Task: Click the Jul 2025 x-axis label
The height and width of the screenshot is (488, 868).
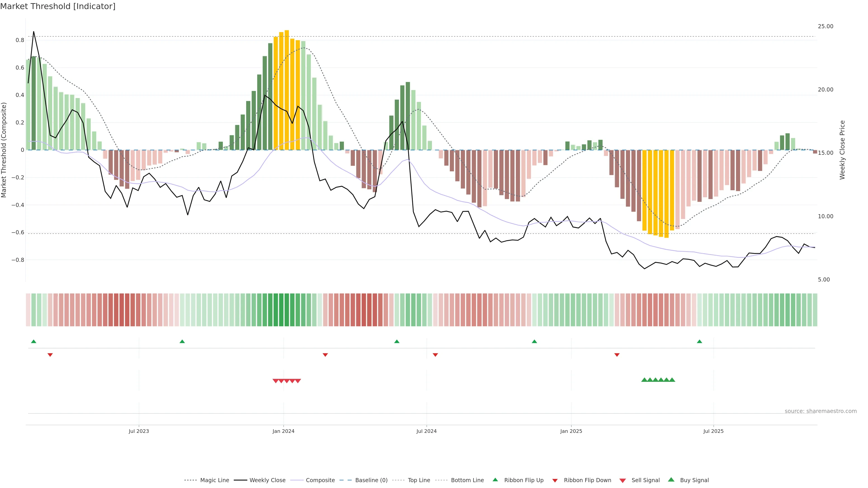Action: point(713,431)
